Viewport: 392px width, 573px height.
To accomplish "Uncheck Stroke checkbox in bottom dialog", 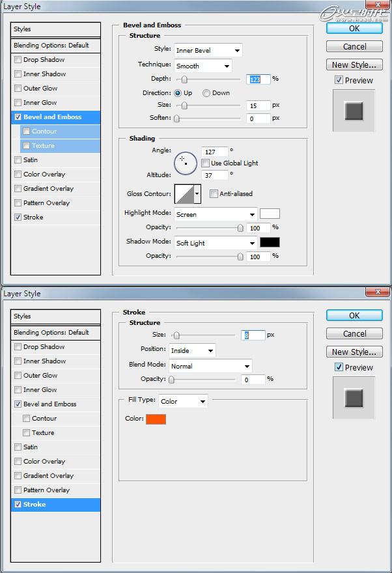I will 18,504.
